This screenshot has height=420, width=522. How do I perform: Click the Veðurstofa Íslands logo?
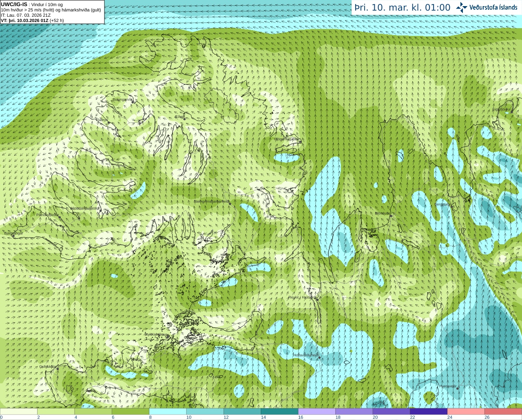(x=487, y=7)
